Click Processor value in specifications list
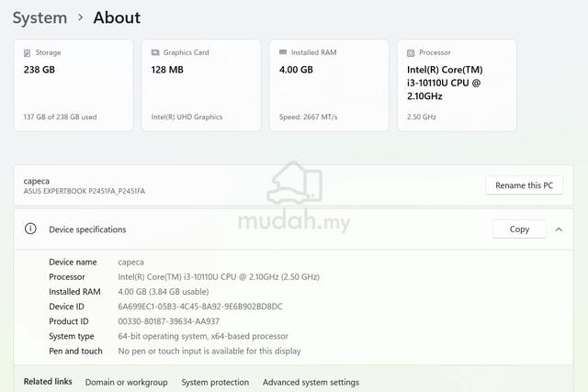The width and height of the screenshot is (588, 392). click(x=219, y=277)
